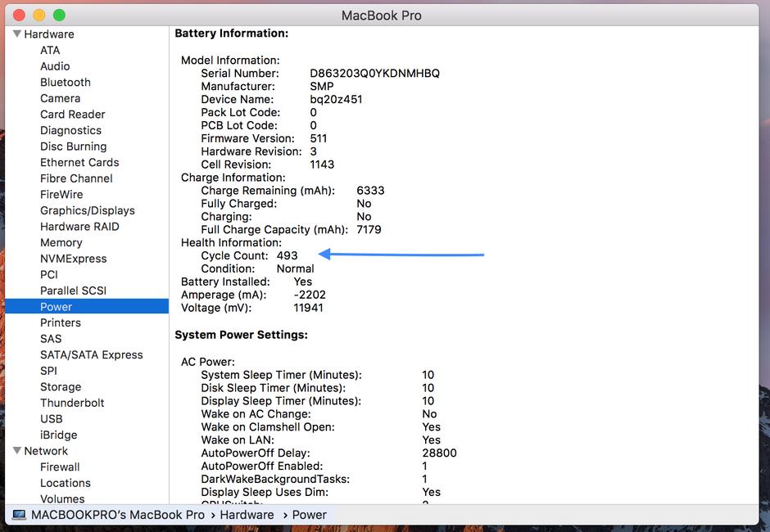Click Power in the bottom path bar

[310, 515]
